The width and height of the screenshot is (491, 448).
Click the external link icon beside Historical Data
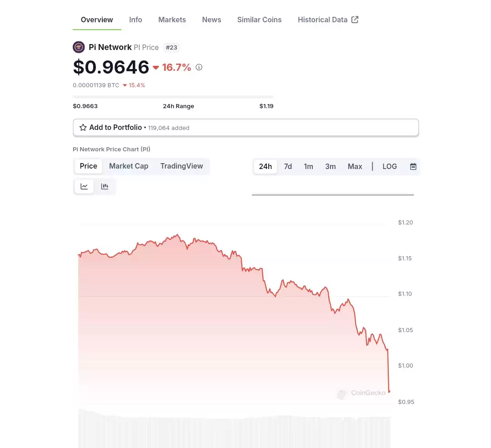pyautogui.click(x=355, y=20)
